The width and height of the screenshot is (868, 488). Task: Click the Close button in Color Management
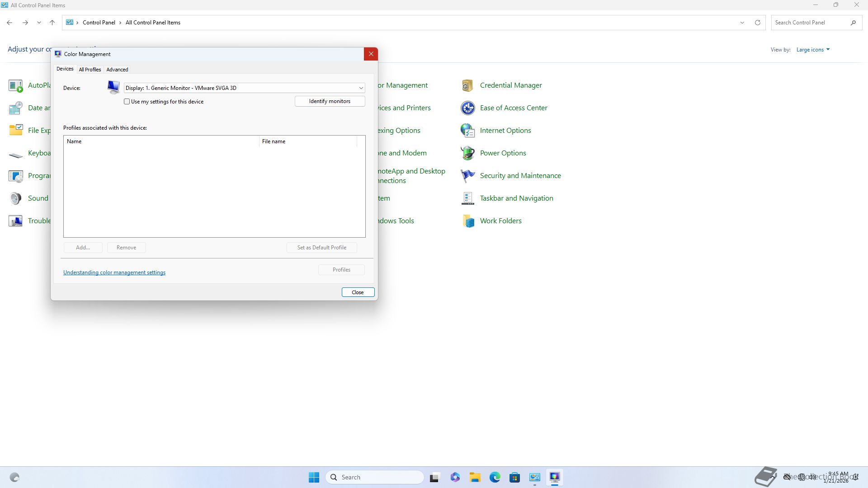coord(358,292)
